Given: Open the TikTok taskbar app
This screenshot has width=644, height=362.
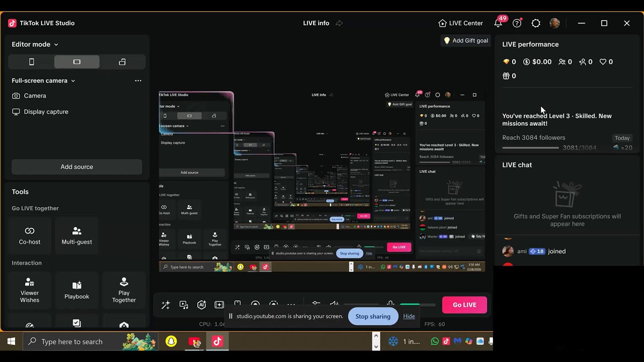Looking at the screenshot, I should tap(217, 341).
